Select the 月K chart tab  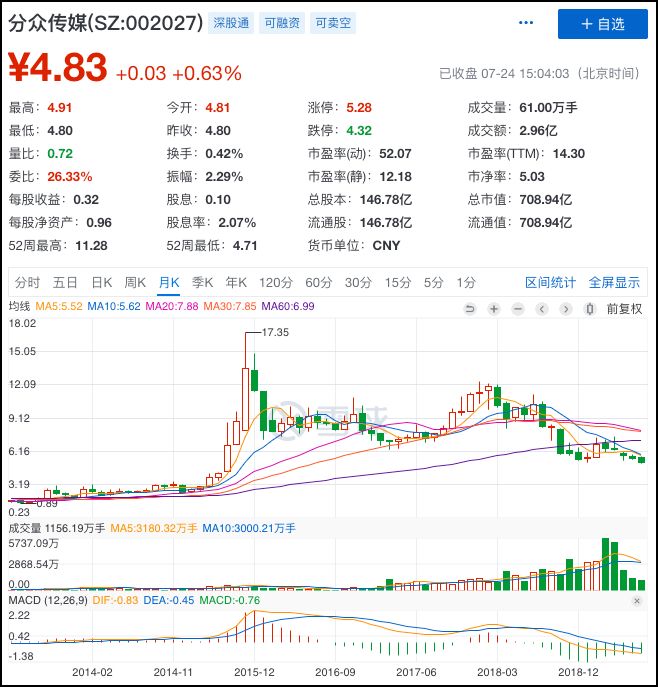click(x=169, y=283)
